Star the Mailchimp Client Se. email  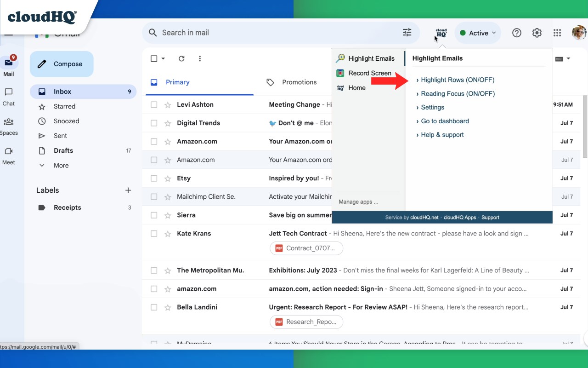[168, 196]
